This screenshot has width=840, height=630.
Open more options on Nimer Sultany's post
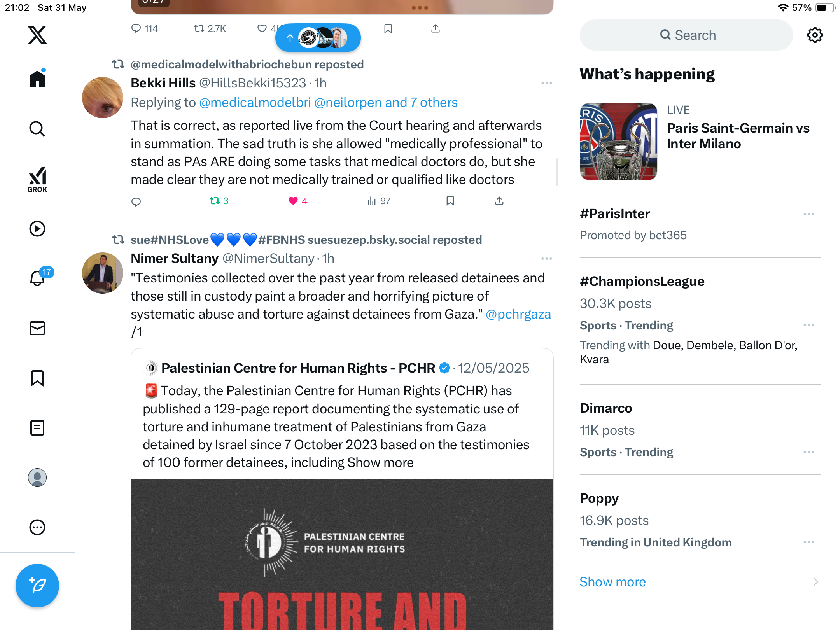[x=546, y=259]
